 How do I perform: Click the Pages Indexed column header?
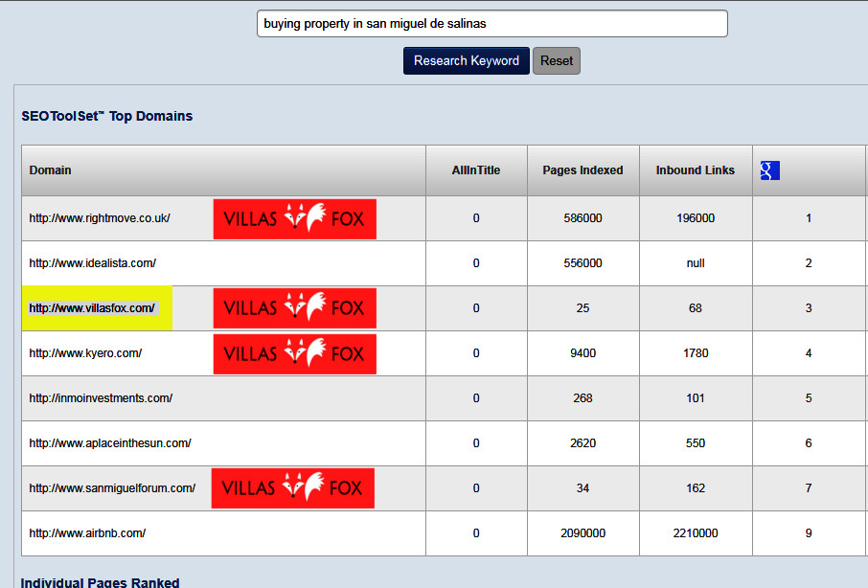582,170
